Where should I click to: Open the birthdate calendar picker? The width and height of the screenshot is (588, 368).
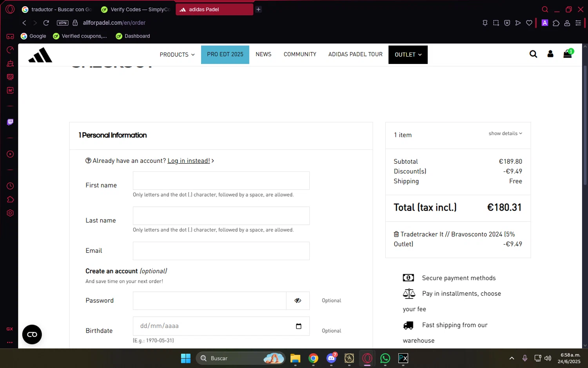pyautogui.click(x=299, y=326)
